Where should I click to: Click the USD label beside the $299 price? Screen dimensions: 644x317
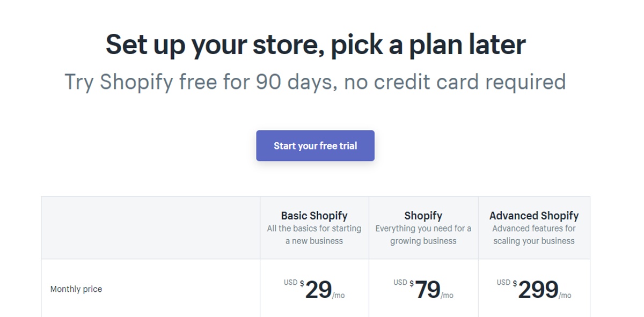coord(503,282)
